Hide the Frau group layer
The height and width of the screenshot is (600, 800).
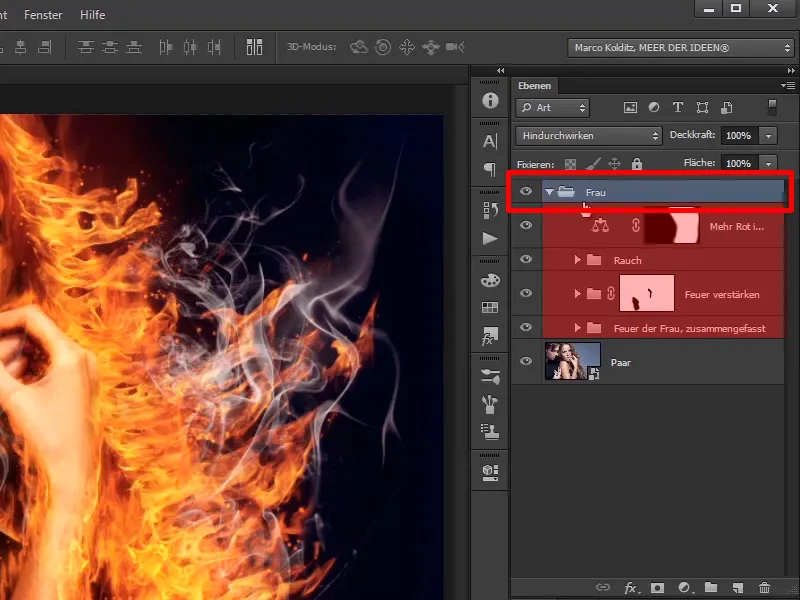tap(526, 191)
